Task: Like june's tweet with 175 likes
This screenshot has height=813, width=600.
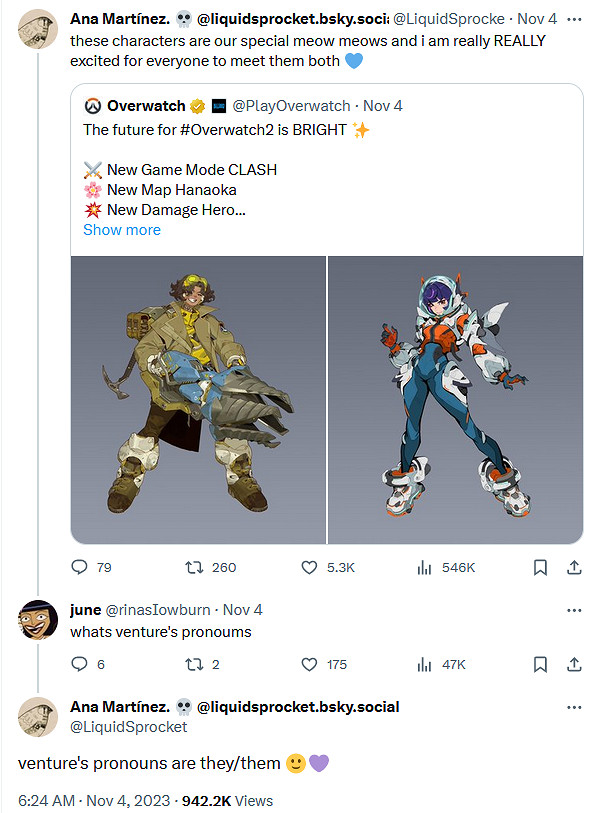Action: coord(310,664)
